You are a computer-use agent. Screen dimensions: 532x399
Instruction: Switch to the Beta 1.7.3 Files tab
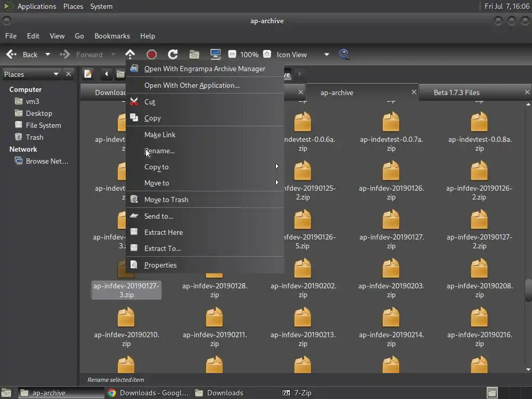pos(456,92)
